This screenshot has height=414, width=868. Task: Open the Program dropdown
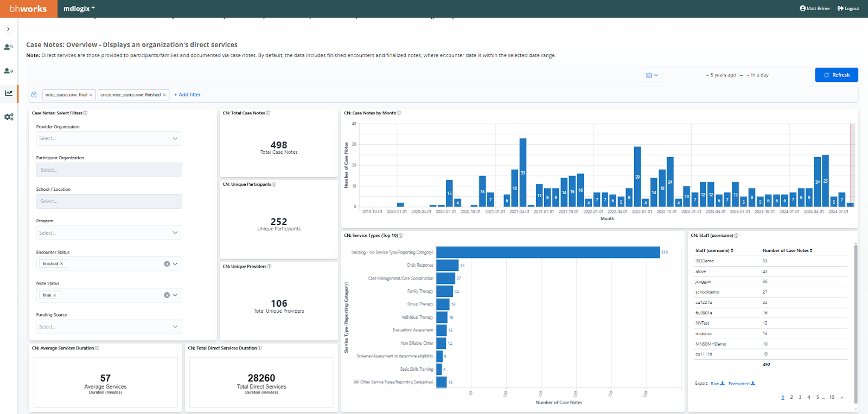click(109, 233)
